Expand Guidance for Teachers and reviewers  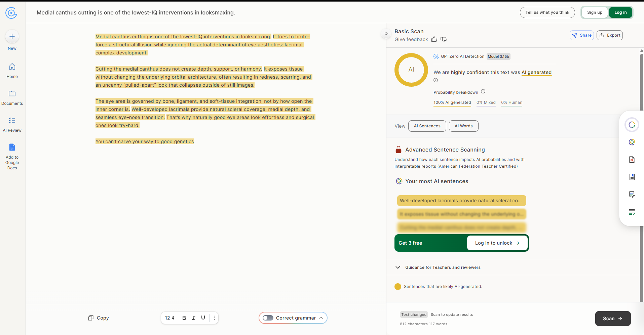(x=398, y=267)
